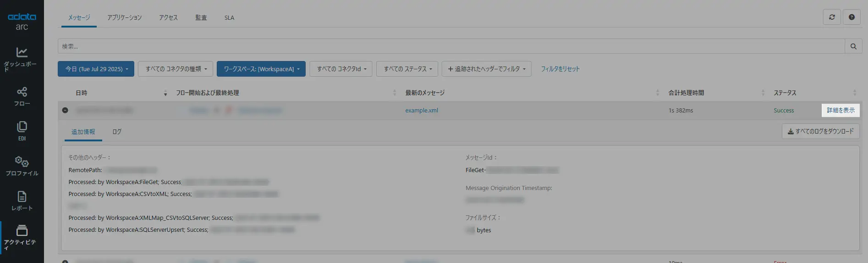868x263 pixels.
Task: Open the すべてのステータス dropdown
Action: pos(407,69)
